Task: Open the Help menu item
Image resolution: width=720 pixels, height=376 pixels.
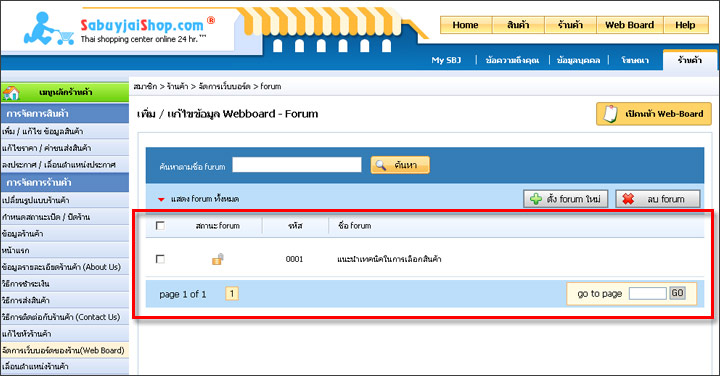Action: [x=685, y=25]
